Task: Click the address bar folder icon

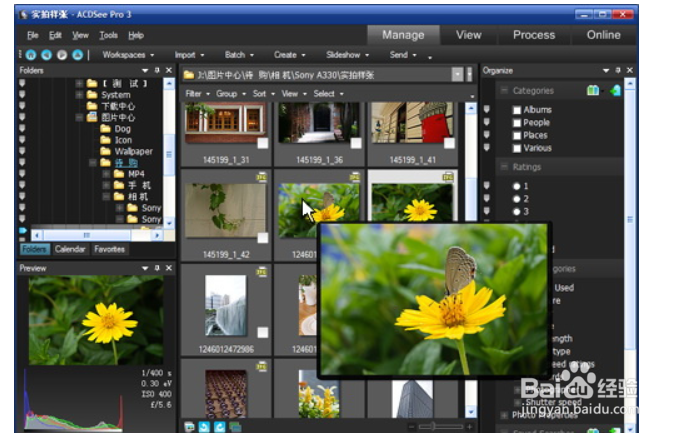Action: 189,75
